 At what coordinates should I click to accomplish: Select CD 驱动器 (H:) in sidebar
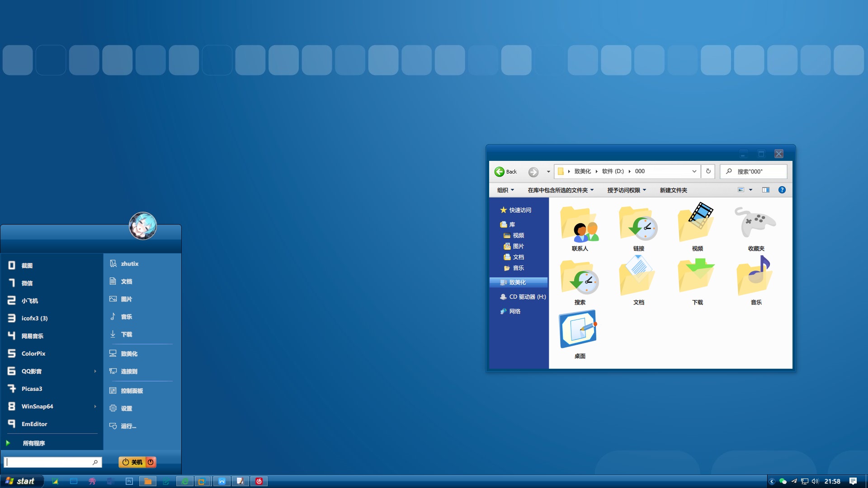point(523,297)
